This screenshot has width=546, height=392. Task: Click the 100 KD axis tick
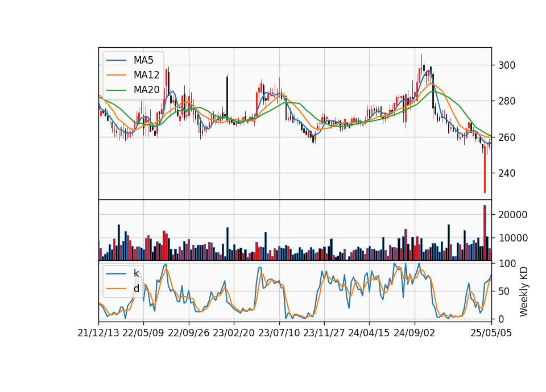[507, 264]
